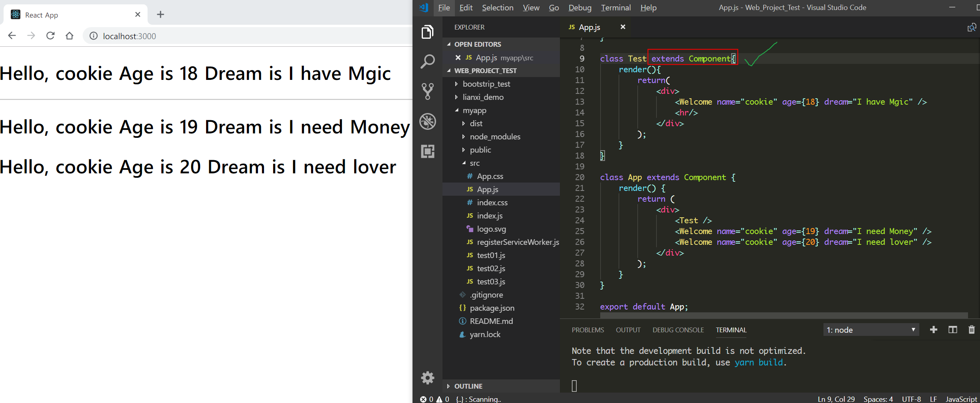
Task: Click Ln 9, Col 29 in status bar
Action: click(836, 399)
